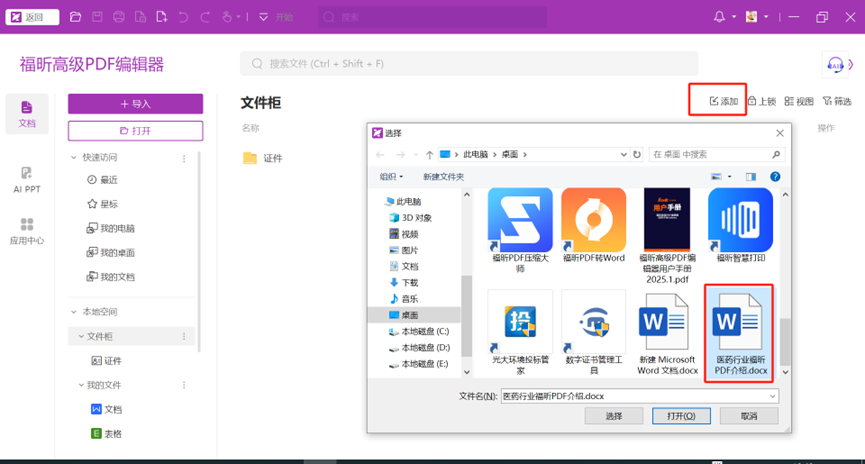The image size is (865, 464).
Task: Select the 文档 sidebar tab
Action: (x=27, y=114)
